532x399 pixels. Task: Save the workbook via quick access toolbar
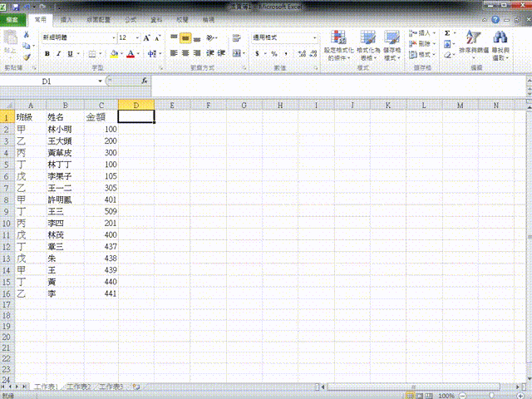(x=16, y=7)
